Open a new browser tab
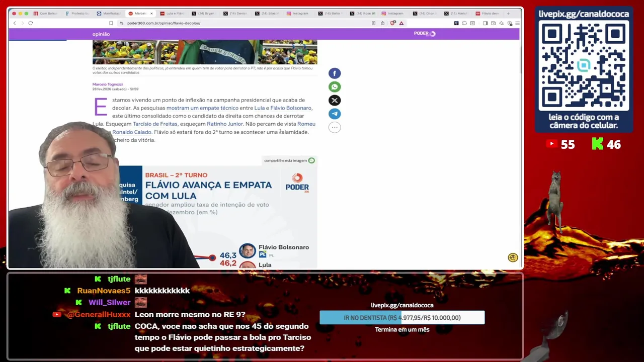 [508, 14]
